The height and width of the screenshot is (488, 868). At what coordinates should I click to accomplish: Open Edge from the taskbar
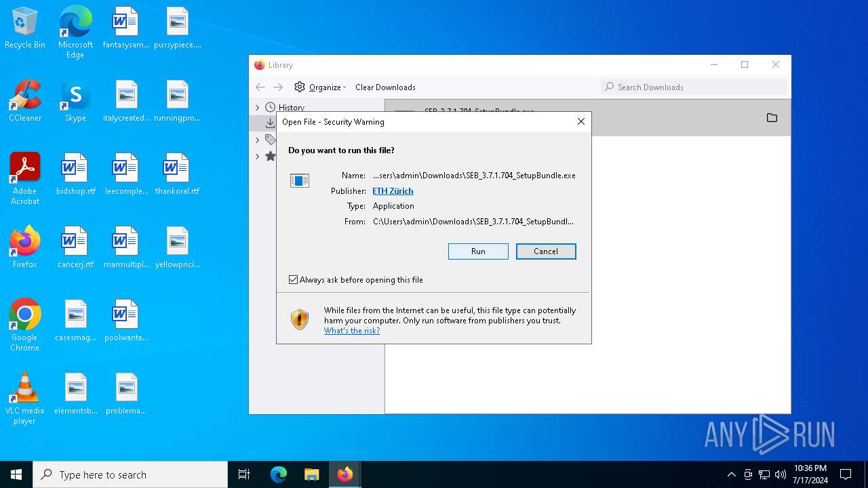[x=279, y=474]
